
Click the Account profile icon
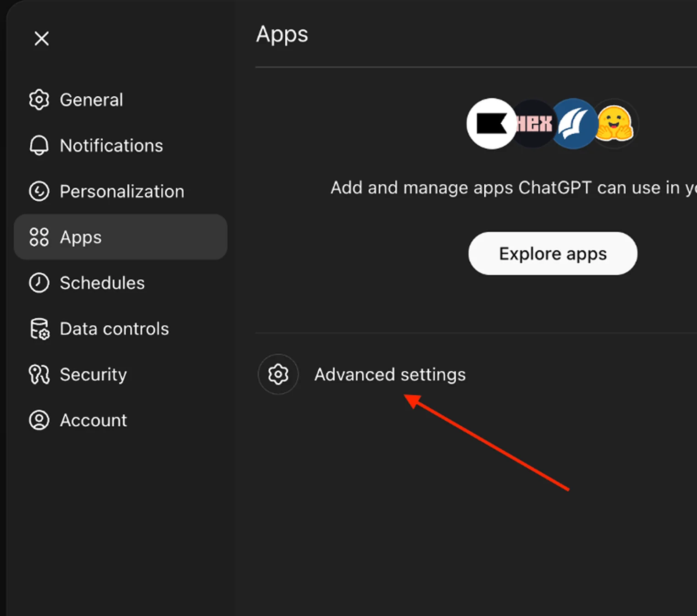click(x=39, y=420)
